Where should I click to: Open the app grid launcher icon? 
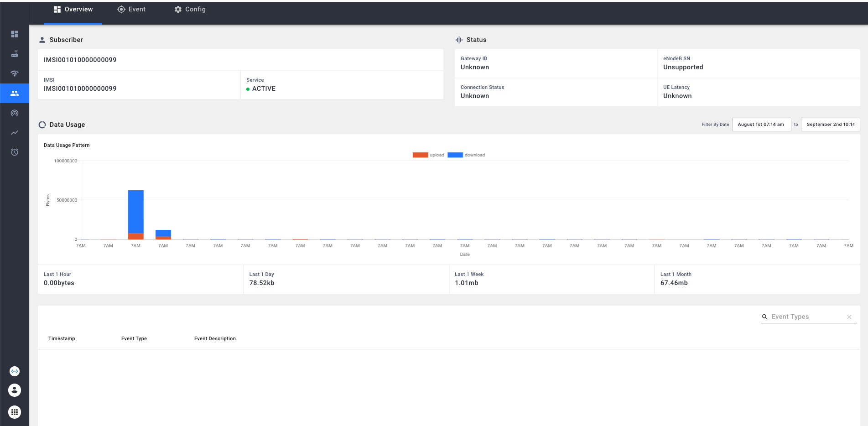click(15, 412)
